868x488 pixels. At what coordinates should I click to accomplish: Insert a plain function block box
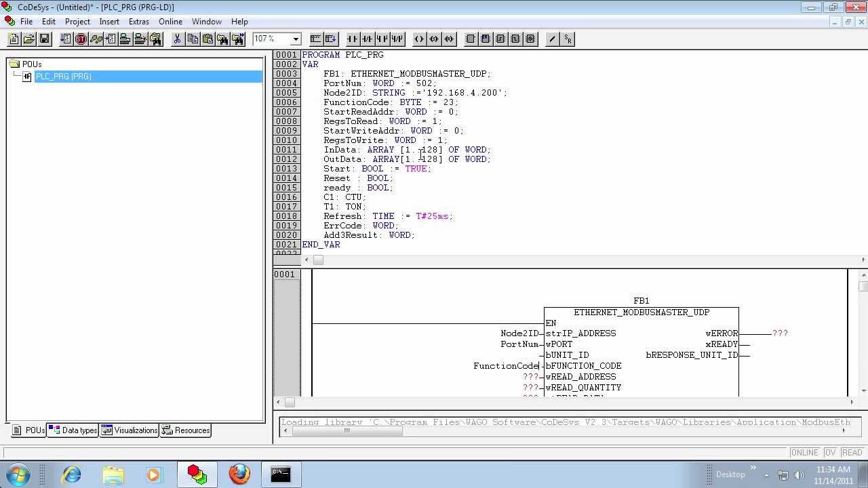(471, 39)
